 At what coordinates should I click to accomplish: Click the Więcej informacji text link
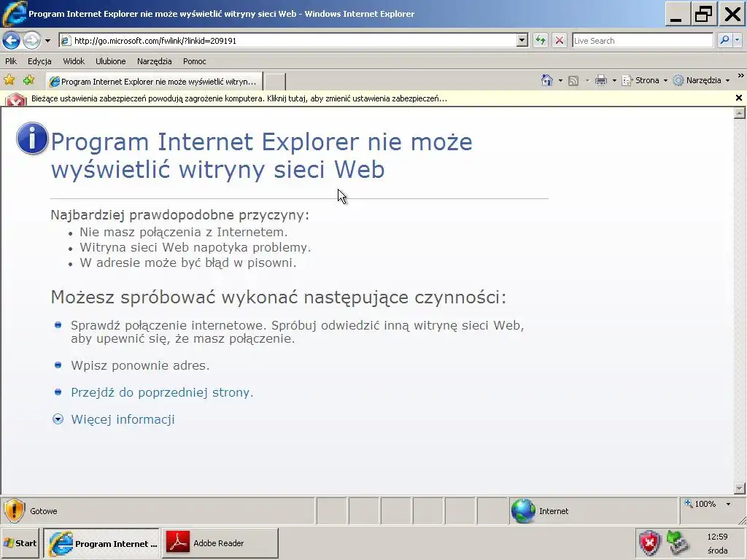pos(123,419)
